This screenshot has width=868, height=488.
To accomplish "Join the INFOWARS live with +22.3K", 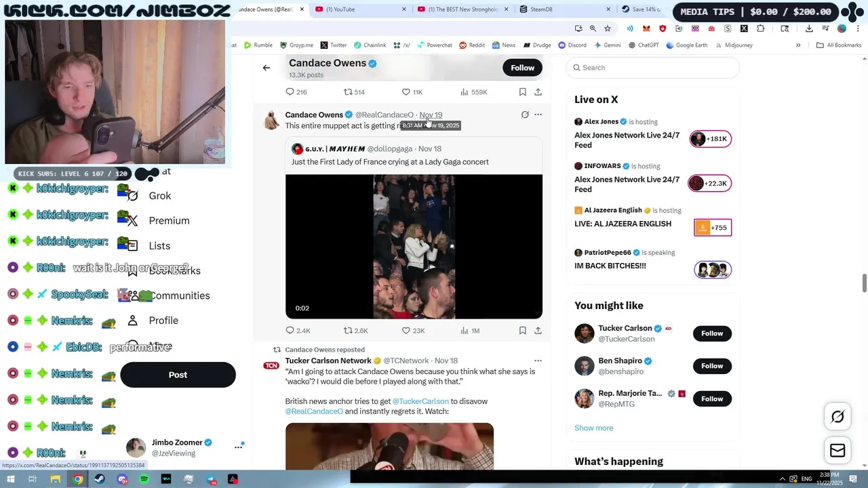I will click(x=709, y=183).
